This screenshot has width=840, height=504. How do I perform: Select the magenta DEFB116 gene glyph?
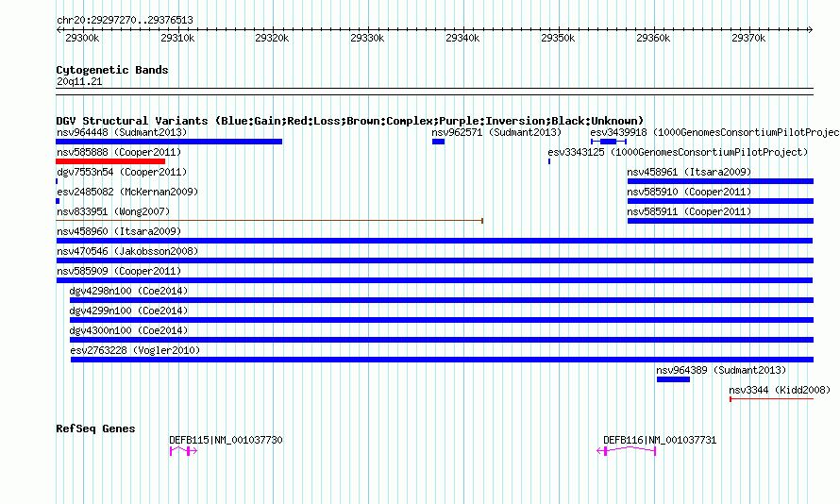(627, 451)
